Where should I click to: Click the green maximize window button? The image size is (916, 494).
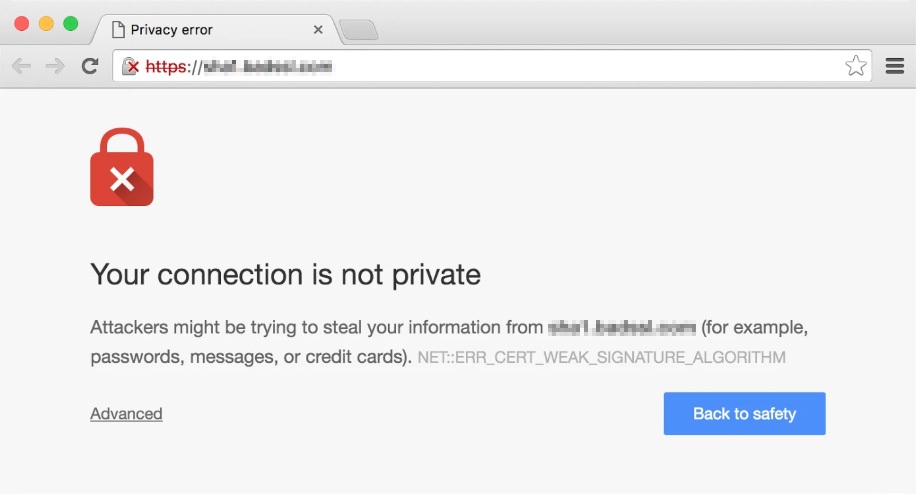71,24
